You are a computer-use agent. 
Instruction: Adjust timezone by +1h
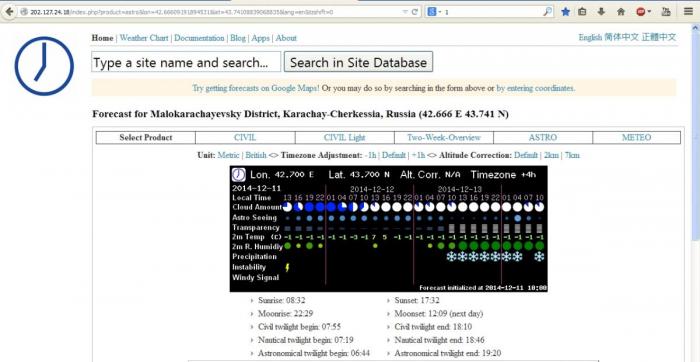coord(418,155)
